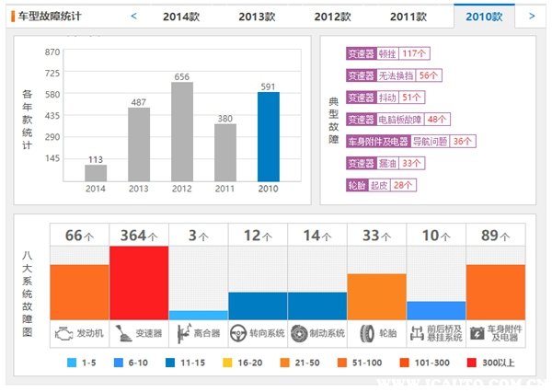Open the 2012款 model year tab
Image resolution: width=552 pixels, height=392 pixels.
pyautogui.click(x=331, y=16)
